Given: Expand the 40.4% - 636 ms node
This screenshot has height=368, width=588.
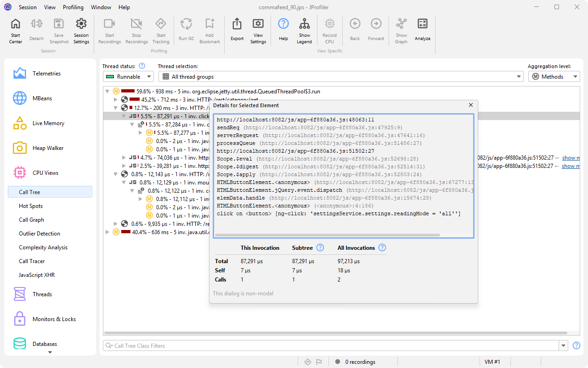Looking at the screenshot, I should (107, 232).
